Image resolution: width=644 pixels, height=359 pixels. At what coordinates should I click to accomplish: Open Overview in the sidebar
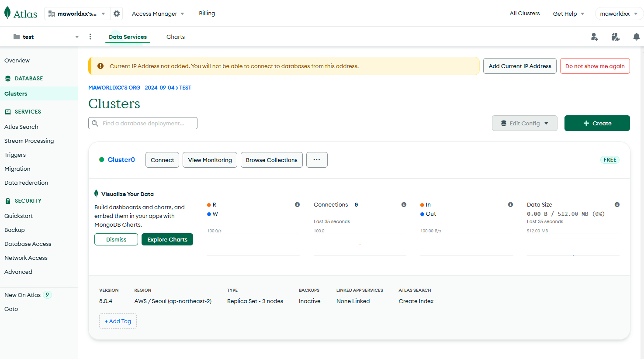tap(17, 60)
